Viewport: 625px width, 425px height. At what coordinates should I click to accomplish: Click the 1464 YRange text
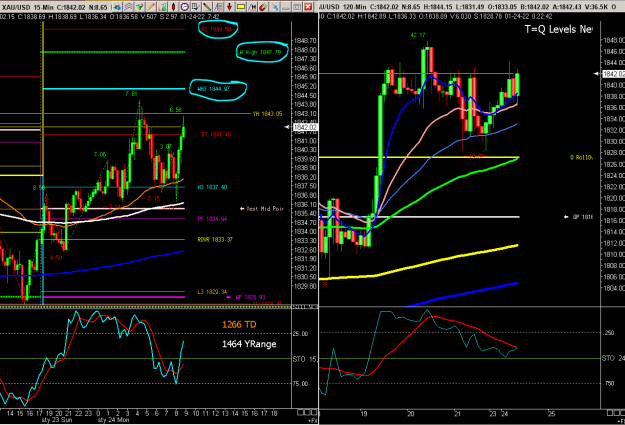249,344
